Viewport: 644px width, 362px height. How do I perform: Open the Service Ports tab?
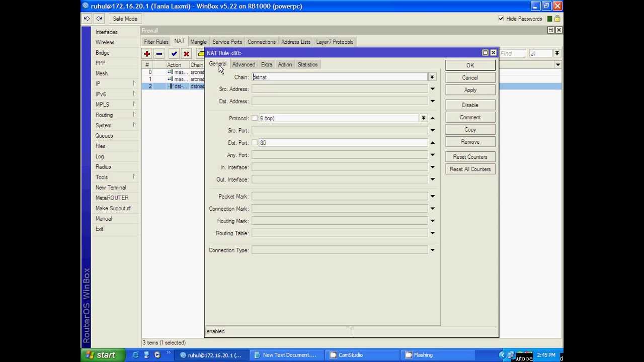[x=227, y=42]
